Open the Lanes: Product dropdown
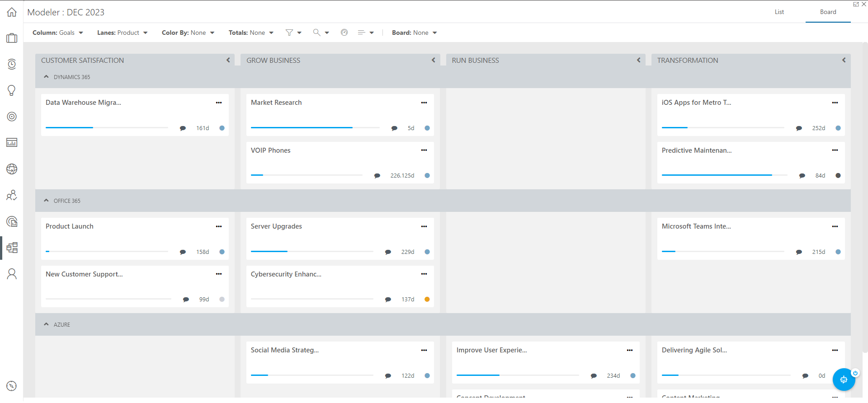The image size is (868, 403). click(123, 33)
